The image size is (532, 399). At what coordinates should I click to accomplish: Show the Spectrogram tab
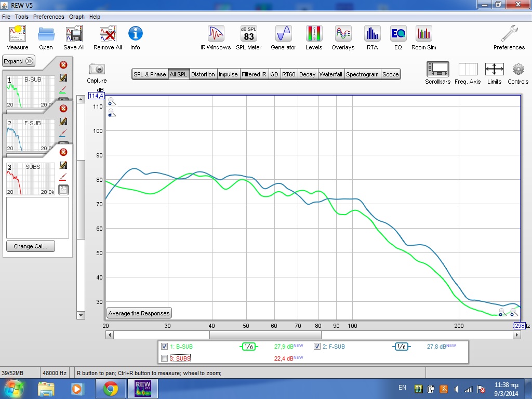point(362,74)
